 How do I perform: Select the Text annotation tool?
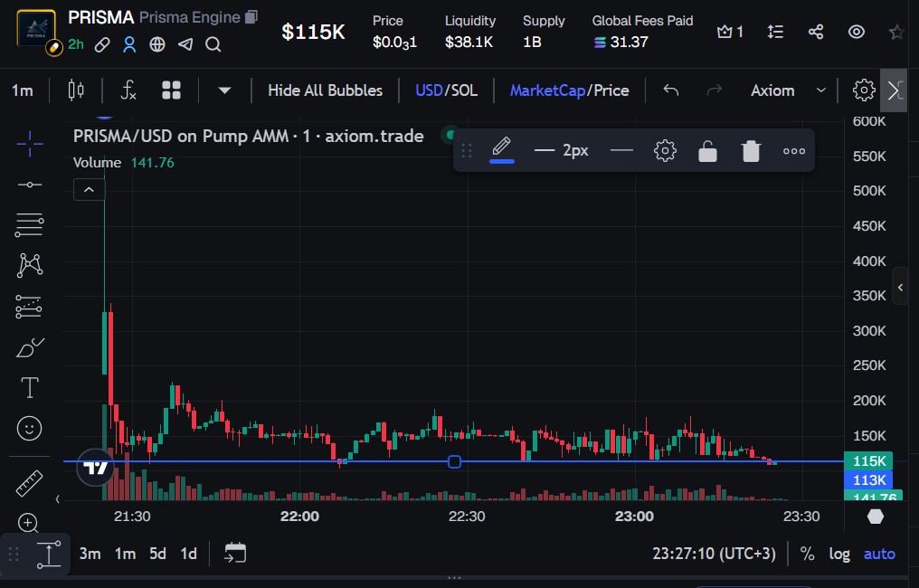[x=29, y=387]
